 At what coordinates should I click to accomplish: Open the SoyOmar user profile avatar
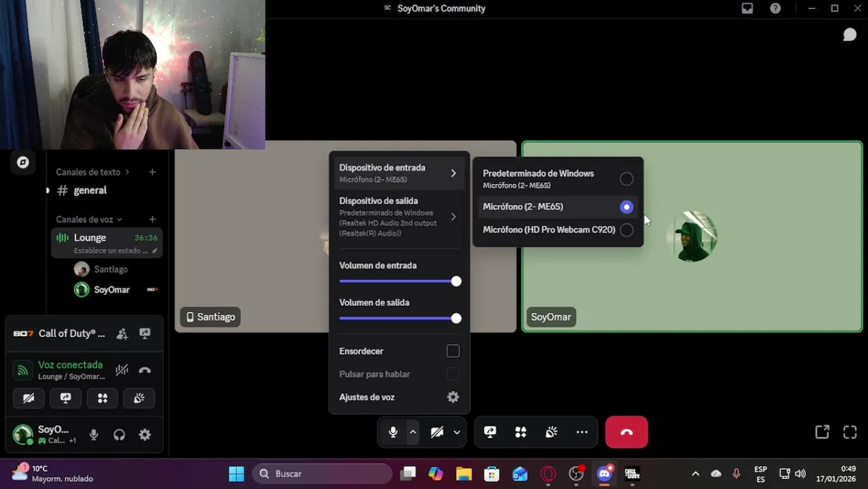point(23,435)
